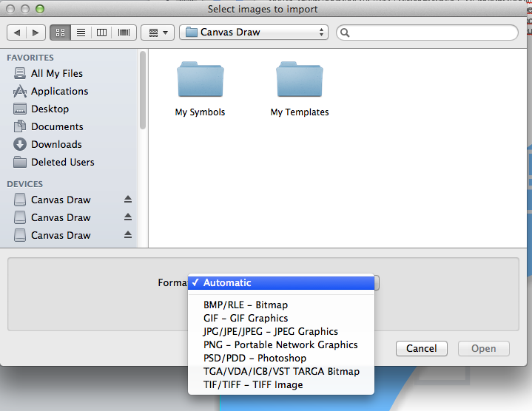The width and height of the screenshot is (532, 411).
Task: Choose PSD/PDD – Photoshop format
Action: [281, 358]
